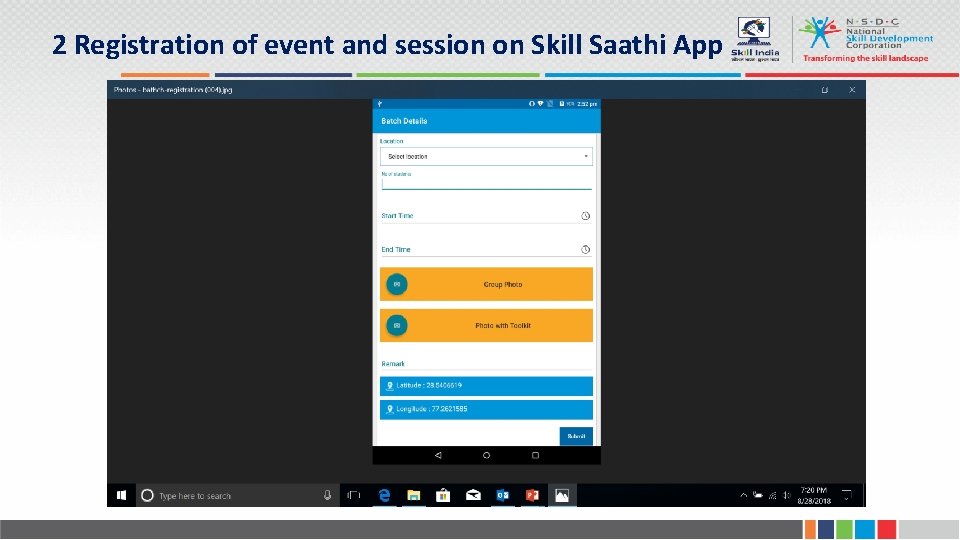Click the network icon in system tray
The height and width of the screenshot is (540, 960).
point(773,495)
